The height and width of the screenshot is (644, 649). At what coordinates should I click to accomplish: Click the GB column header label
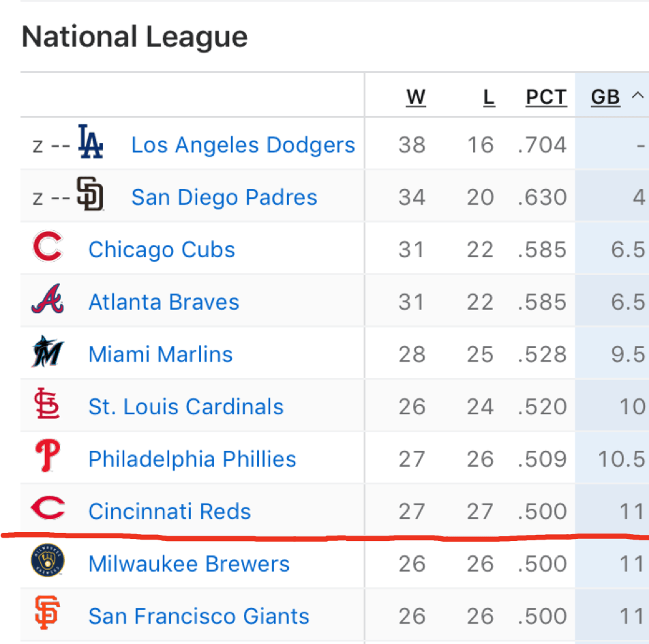click(x=605, y=98)
